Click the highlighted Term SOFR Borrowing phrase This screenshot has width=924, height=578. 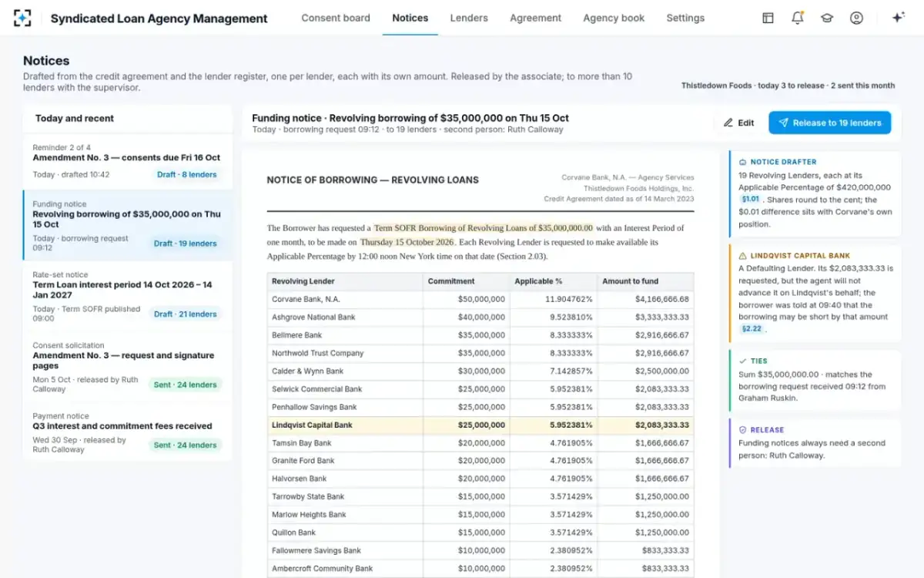point(484,228)
